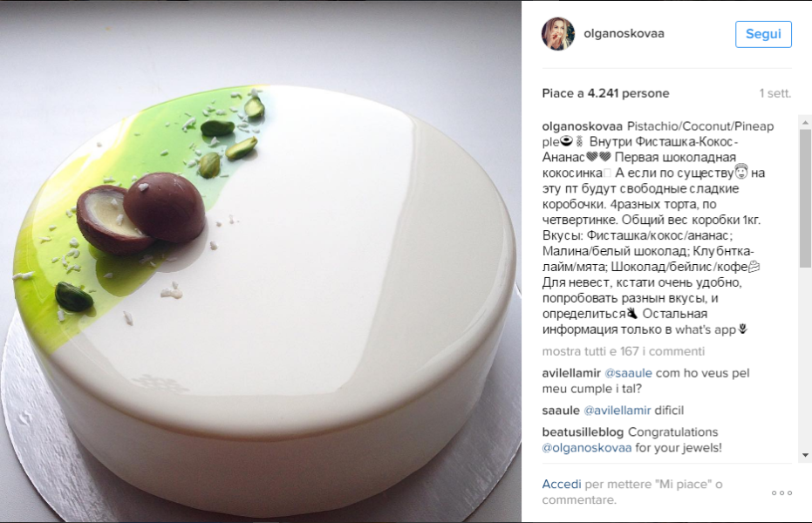
Task: View the Piace a 4.241 persone likes
Action: point(605,93)
